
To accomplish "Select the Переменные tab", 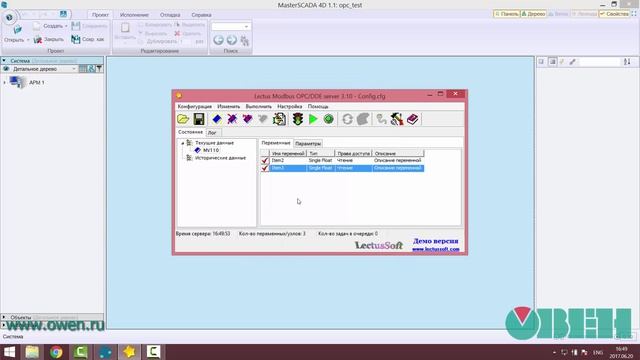I will click(x=276, y=143).
